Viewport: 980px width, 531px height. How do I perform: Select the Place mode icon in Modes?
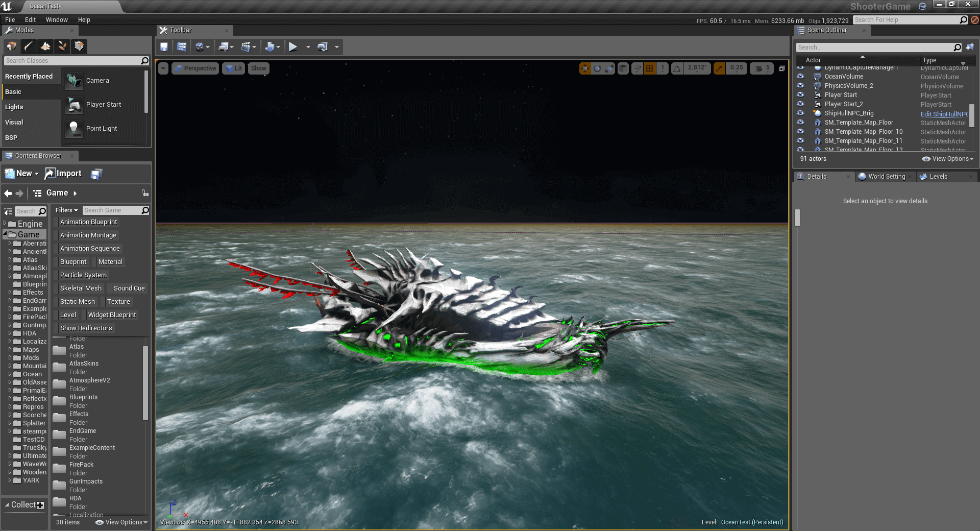point(11,46)
